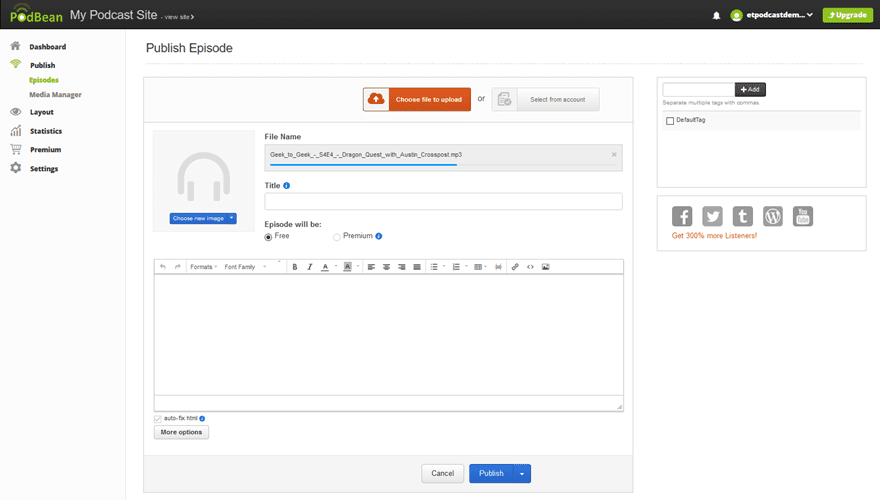Apply text color with the A icon
Image resolution: width=880 pixels, height=500 pixels.
(x=324, y=267)
